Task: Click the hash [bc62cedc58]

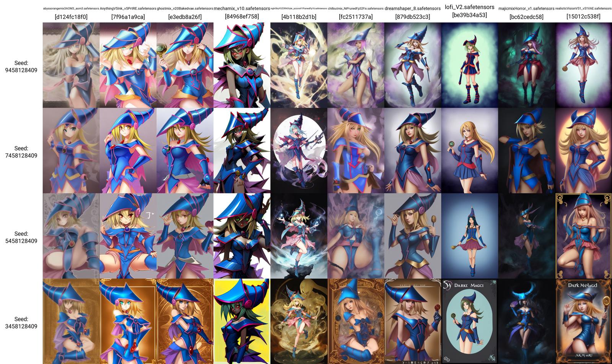Action: click(x=526, y=17)
